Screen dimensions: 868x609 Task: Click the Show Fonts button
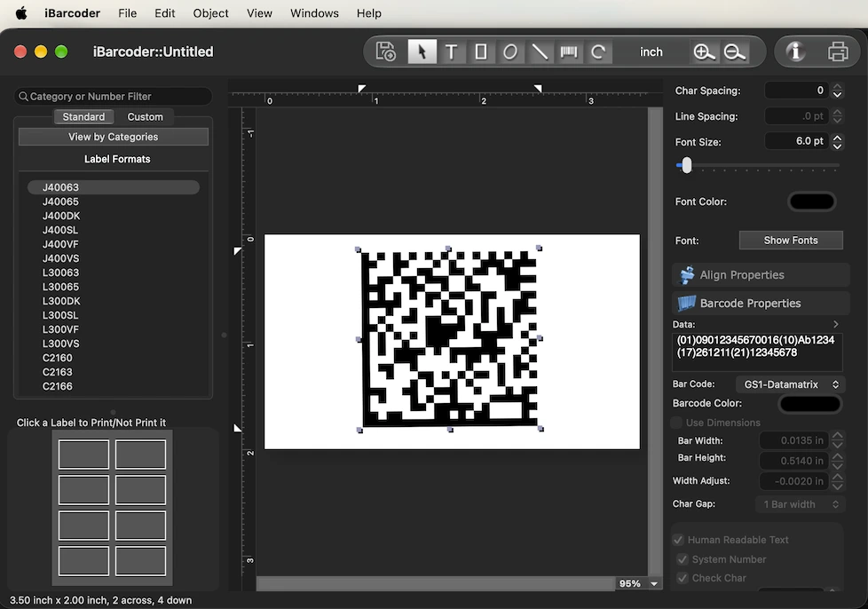click(x=791, y=241)
